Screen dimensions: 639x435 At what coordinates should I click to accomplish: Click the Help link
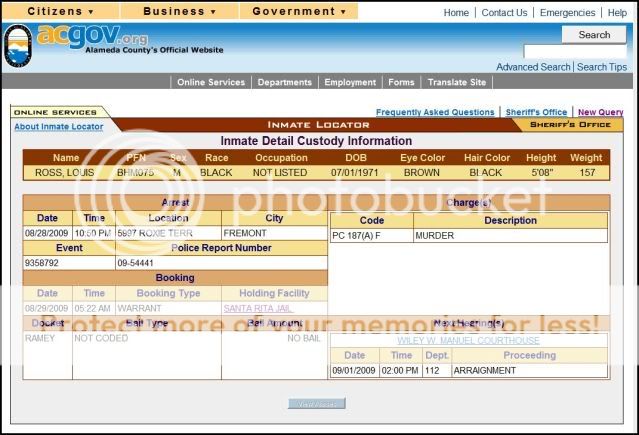coord(617,13)
